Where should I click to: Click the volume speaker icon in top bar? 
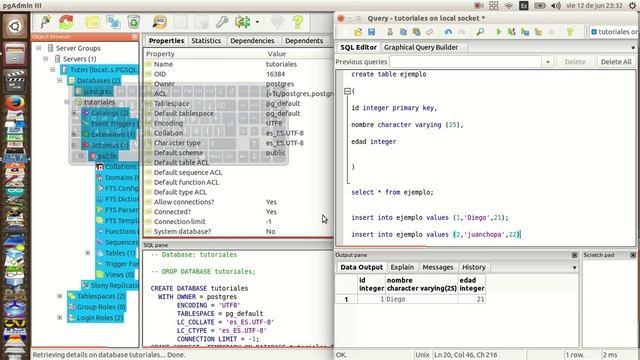coord(556,6)
